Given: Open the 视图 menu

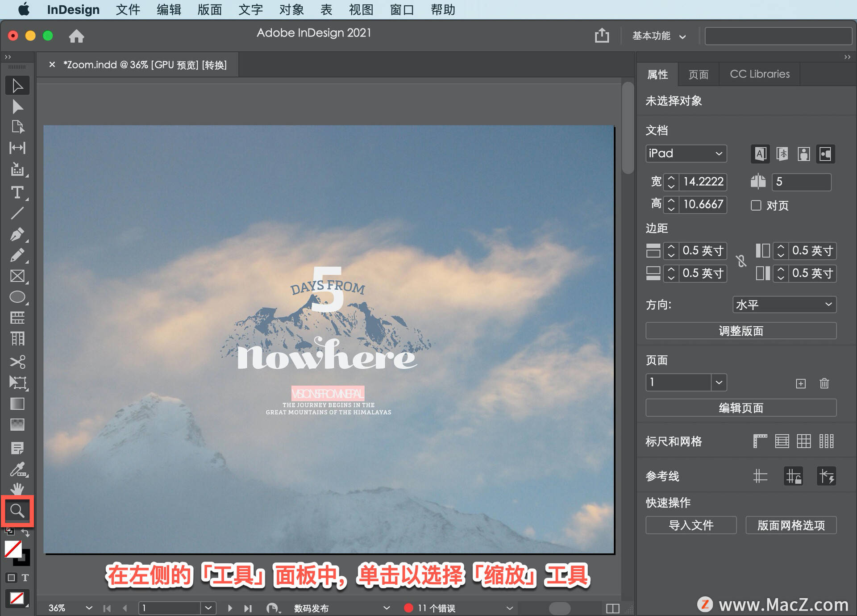Looking at the screenshot, I should (361, 10).
